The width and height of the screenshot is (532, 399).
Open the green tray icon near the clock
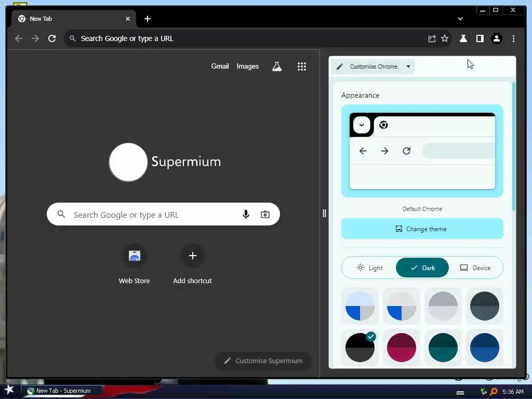[484, 392]
